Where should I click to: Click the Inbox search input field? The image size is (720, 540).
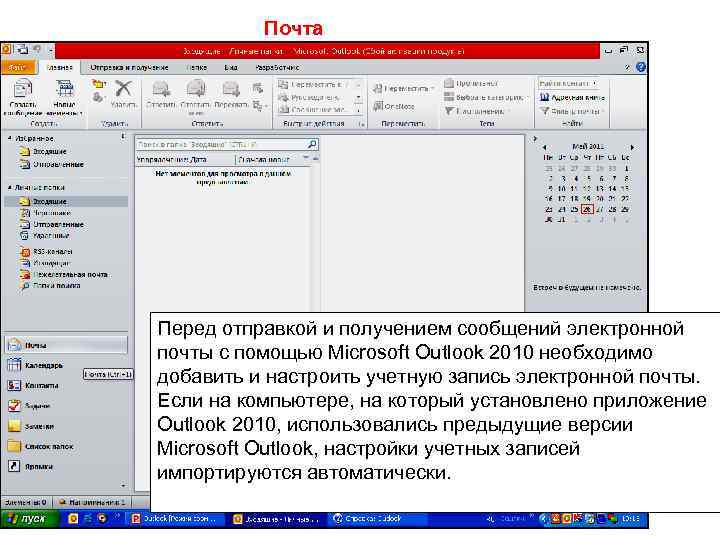tap(221, 145)
